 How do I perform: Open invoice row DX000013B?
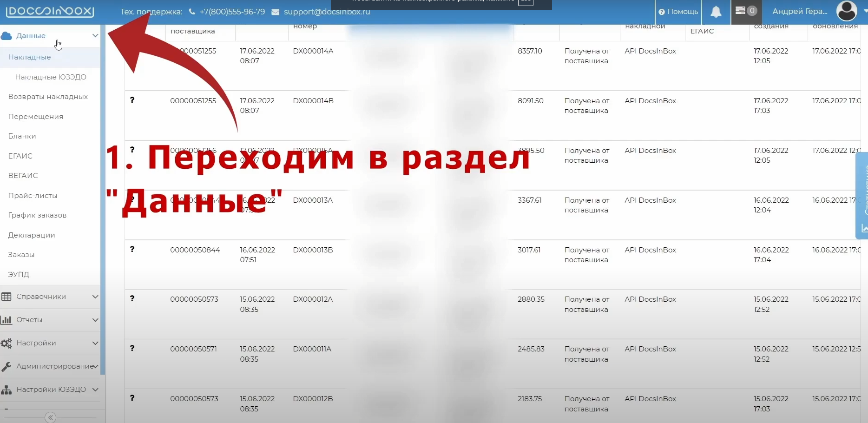313,250
